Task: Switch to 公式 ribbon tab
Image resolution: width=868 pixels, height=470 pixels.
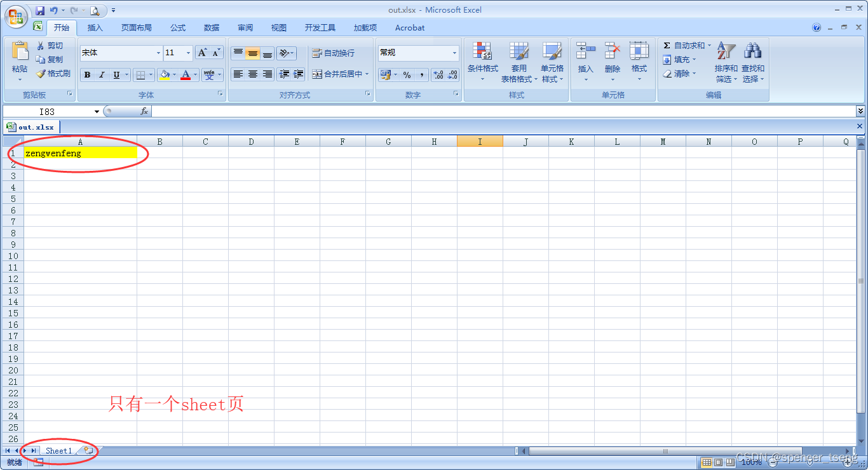Action: (178, 28)
